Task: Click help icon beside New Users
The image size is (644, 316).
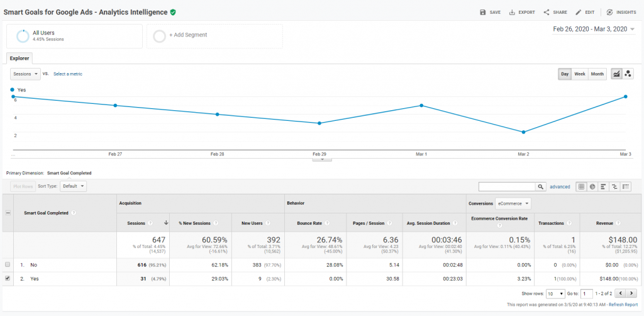Action: [268, 223]
